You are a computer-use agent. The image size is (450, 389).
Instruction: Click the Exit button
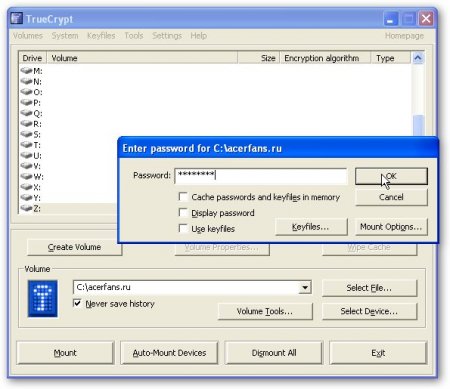coord(378,353)
